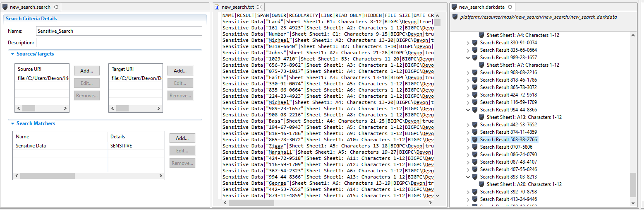Click Add button next to Source URI list
This screenshot has width=644, height=210.
[87, 71]
